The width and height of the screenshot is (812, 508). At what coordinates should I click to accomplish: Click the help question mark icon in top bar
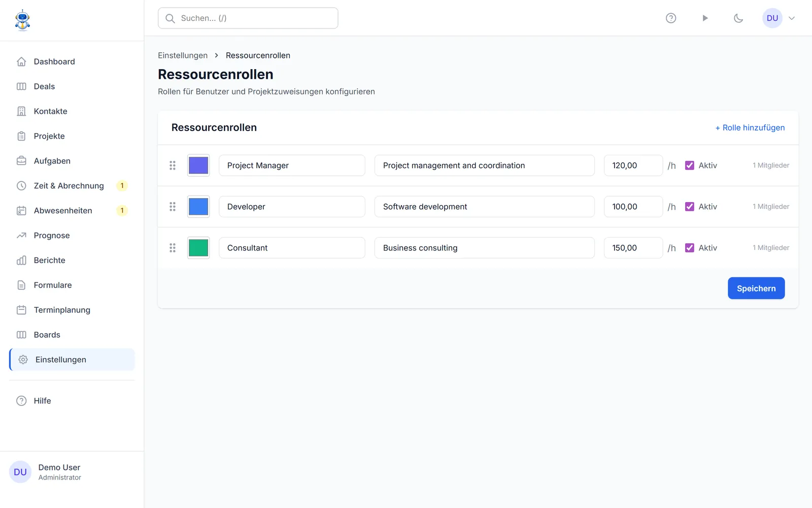671,18
